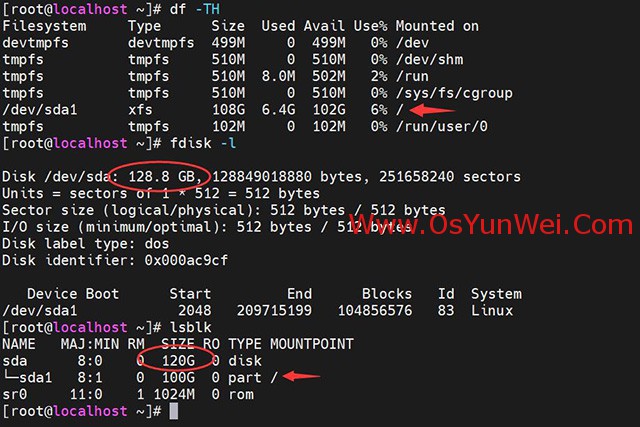Click the '499M' size of devtmpfs
Viewport: 640px width, 427px height.
tap(229, 43)
